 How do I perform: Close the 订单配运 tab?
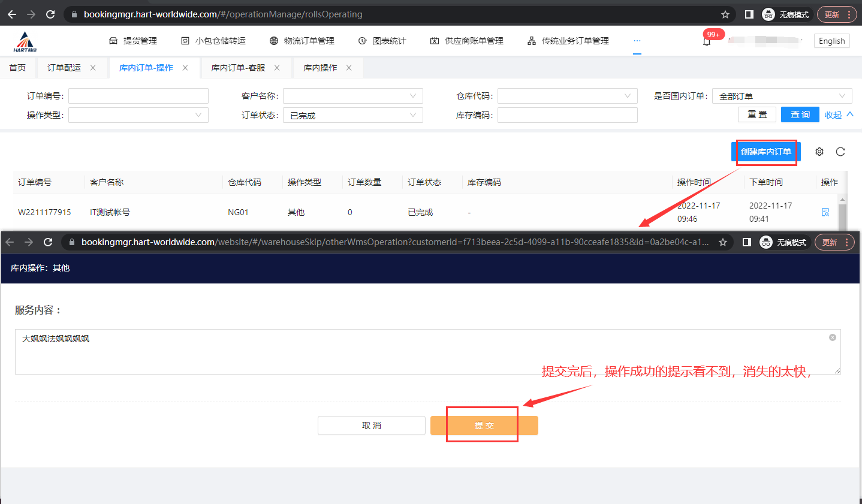click(x=93, y=68)
